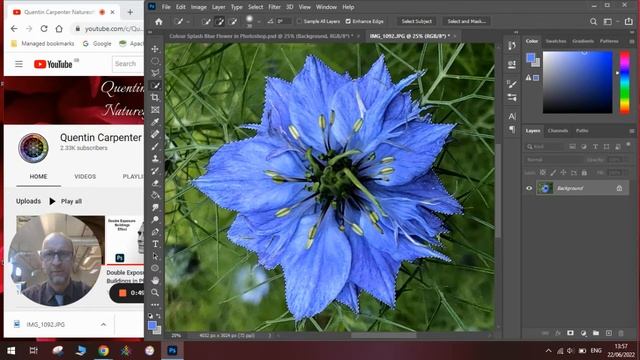
Task: Choose New Selection mode in options bar
Action: click(x=206, y=22)
